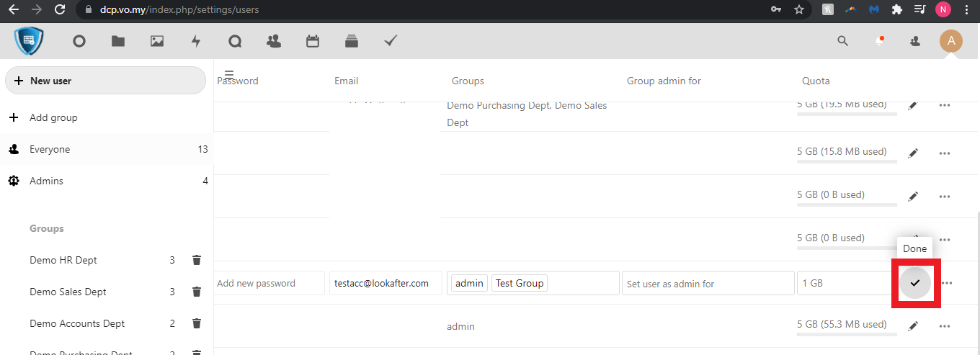
Task: Click the New user button
Action: (105, 81)
